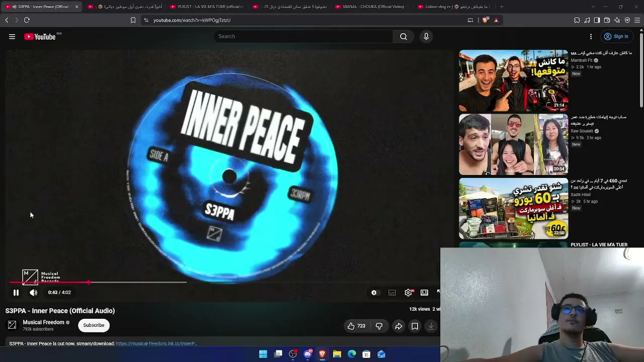Pause the video playback
Viewport: 644px width, 362px height.
coord(16,293)
